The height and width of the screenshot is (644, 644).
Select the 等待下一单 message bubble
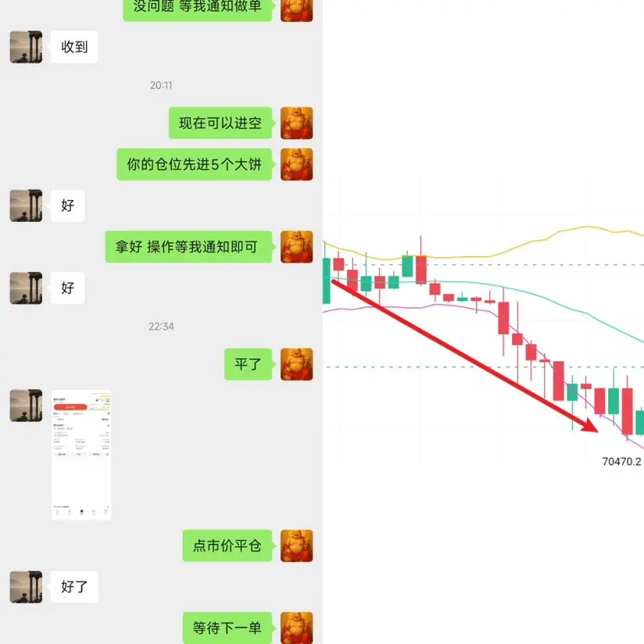[x=228, y=628]
